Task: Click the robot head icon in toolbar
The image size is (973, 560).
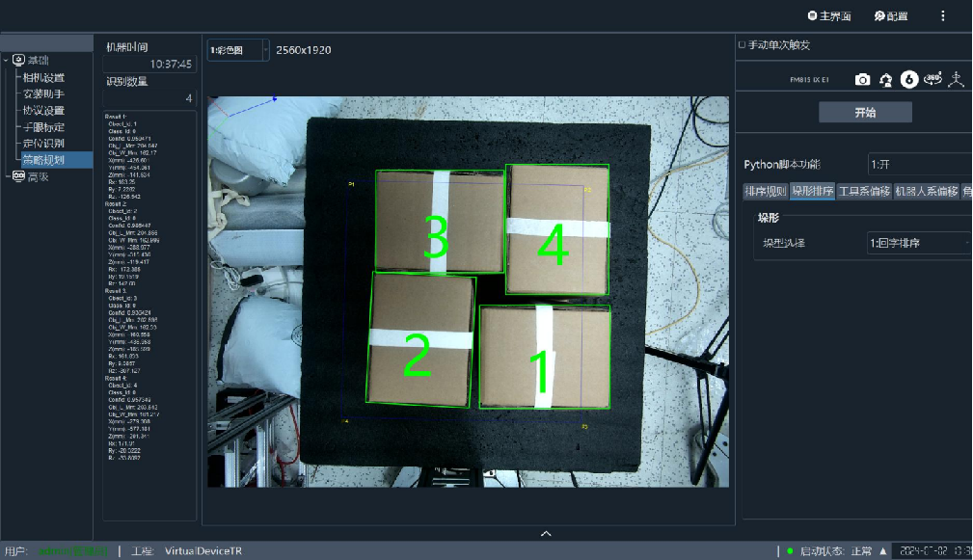Action: pos(885,80)
